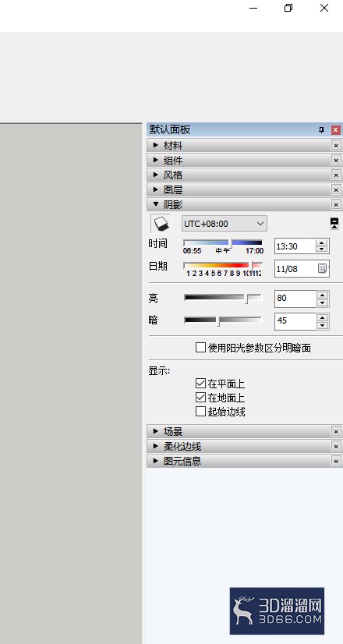The width and height of the screenshot is (343, 644).
Task: Close the 图元信息 panel section
Action: tap(336, 462)
